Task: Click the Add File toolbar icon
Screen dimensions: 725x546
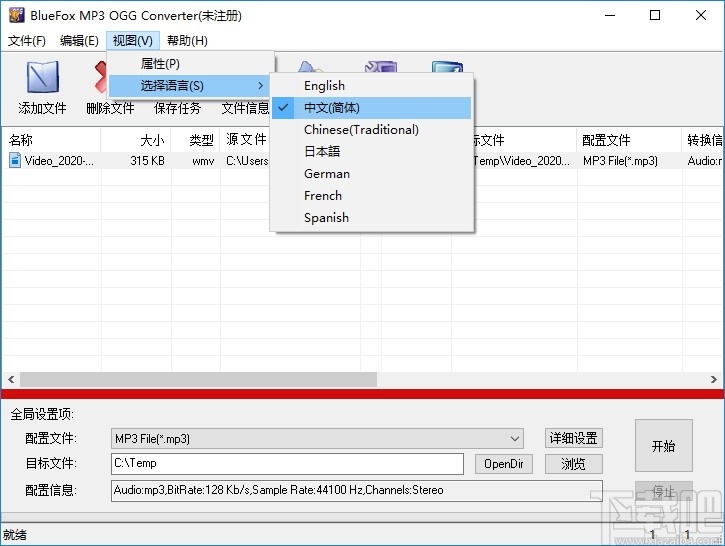Action: click(x=43, y=77)
